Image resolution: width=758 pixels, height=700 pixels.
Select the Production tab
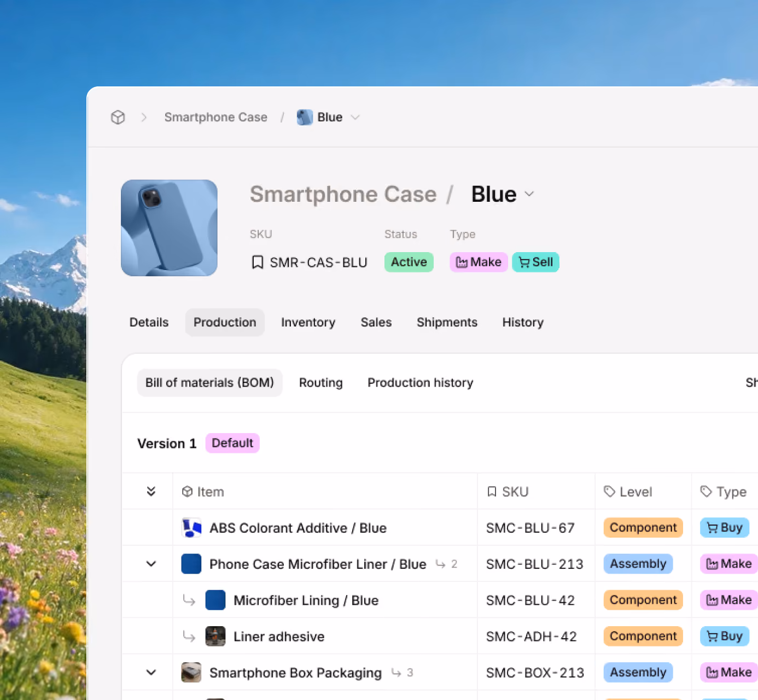(x=225, y=323)
